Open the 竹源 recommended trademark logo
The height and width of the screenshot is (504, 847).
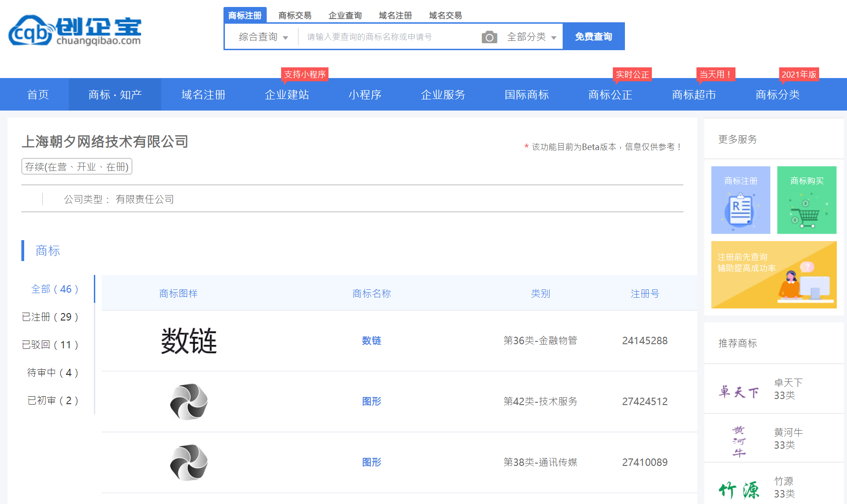click(x=739, y=490)
